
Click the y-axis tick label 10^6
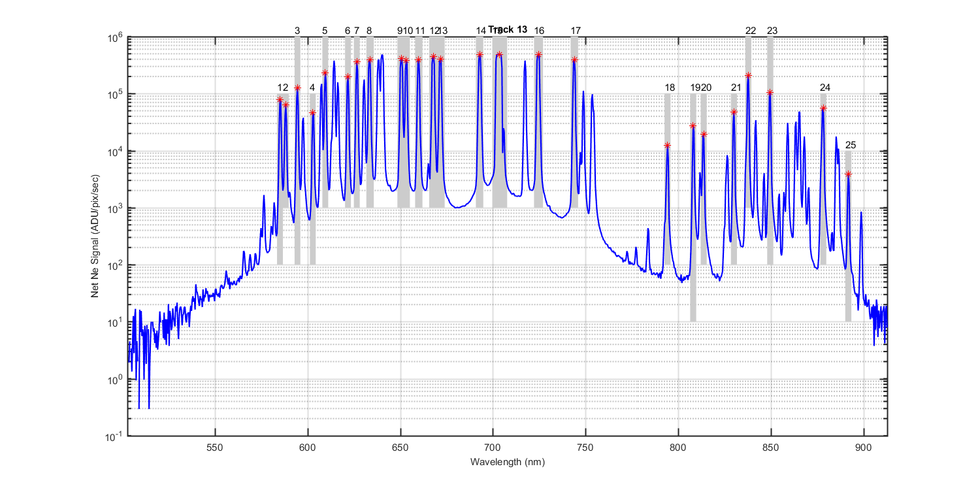pos(116,37)
